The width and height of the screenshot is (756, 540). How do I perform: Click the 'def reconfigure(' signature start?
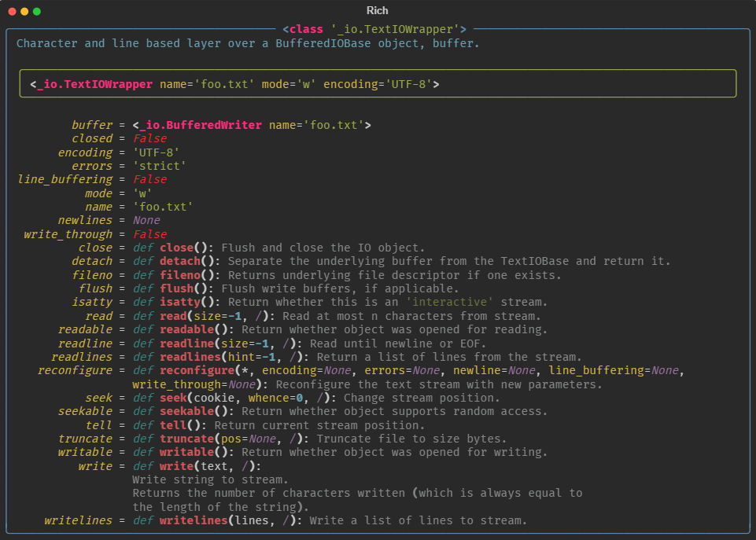pos(186,371)
